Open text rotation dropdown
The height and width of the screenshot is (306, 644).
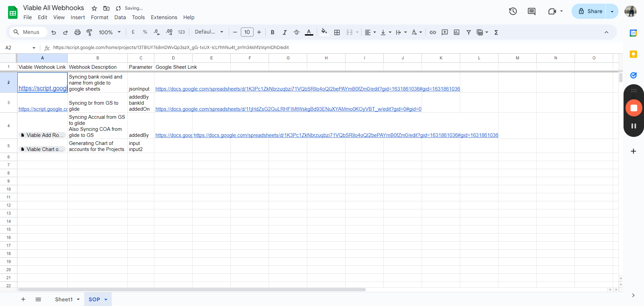pos(417,32)
